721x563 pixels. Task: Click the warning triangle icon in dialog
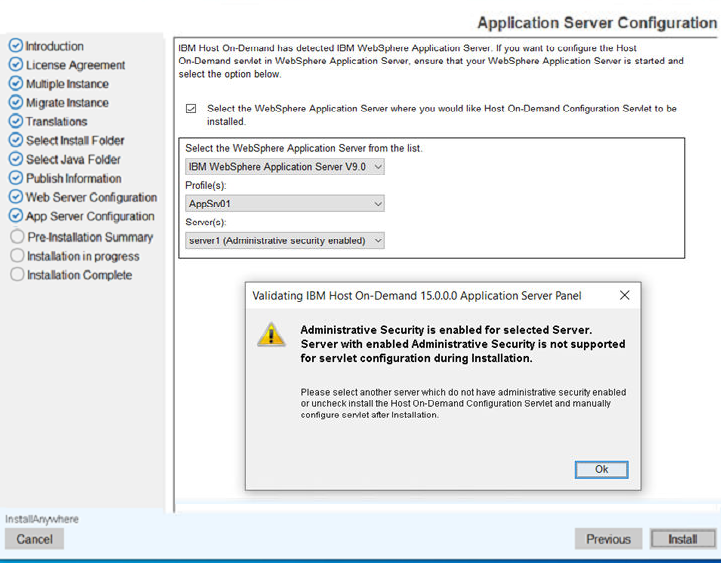point(271,335)
